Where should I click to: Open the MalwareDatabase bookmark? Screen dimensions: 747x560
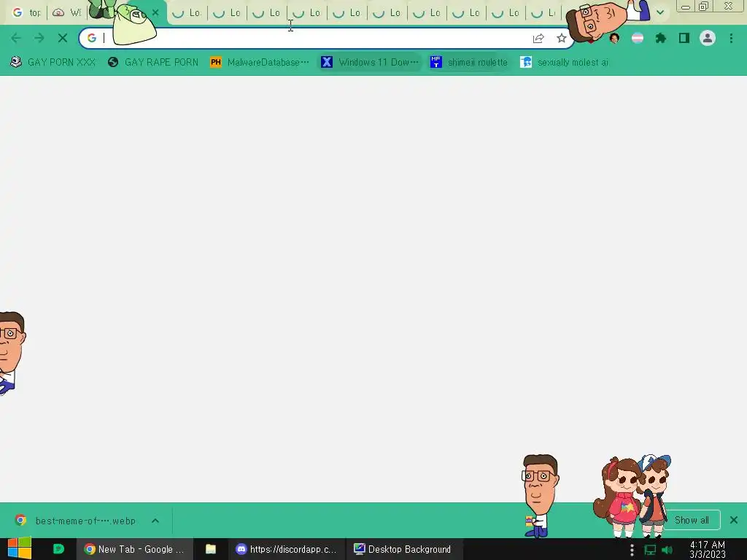pyautogui.click(x=260, y=63)
